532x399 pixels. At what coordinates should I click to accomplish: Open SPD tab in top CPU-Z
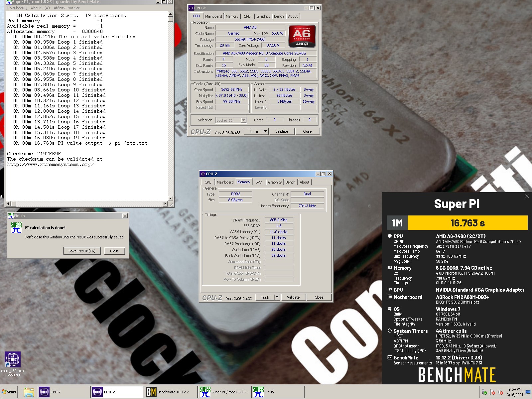247,16
